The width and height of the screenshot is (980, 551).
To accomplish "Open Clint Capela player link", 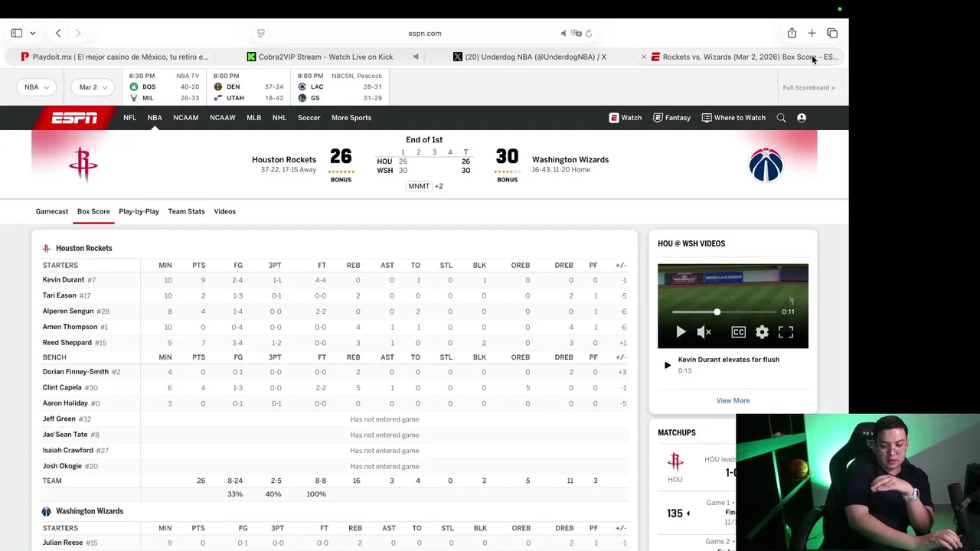I will (x=62, y=387).
